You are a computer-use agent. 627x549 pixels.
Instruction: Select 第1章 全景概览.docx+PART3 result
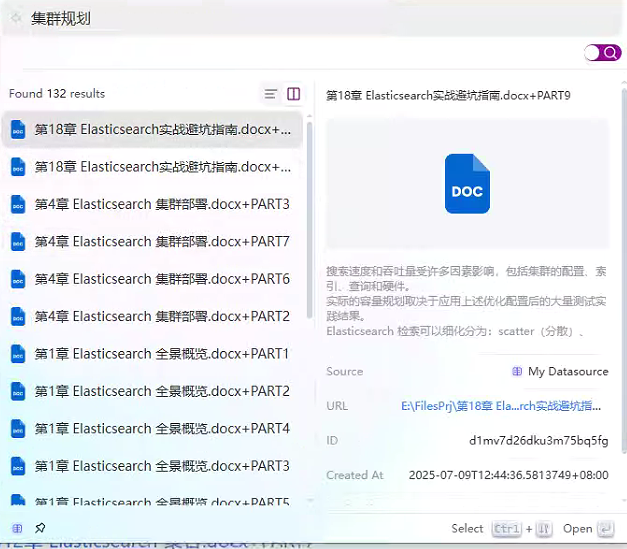tap(152, 466)
